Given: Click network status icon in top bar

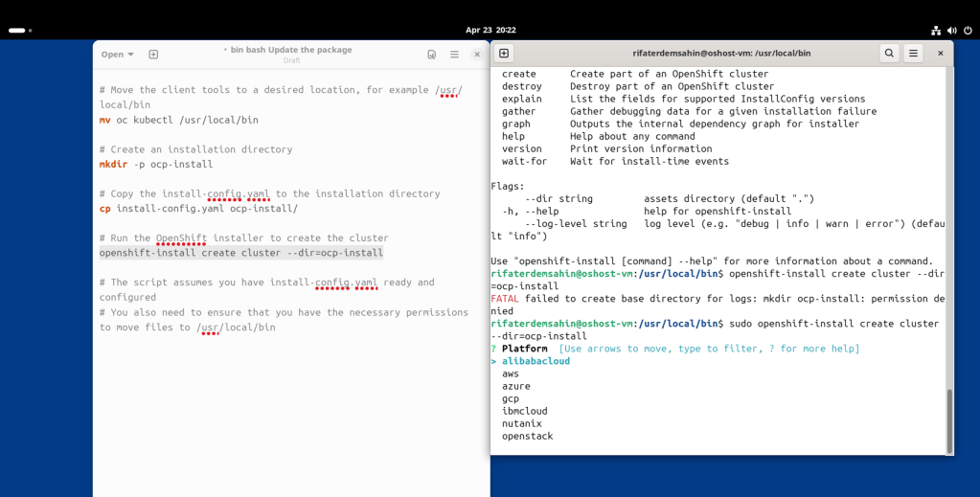Looking at the screenshot, I should point(936,30).
